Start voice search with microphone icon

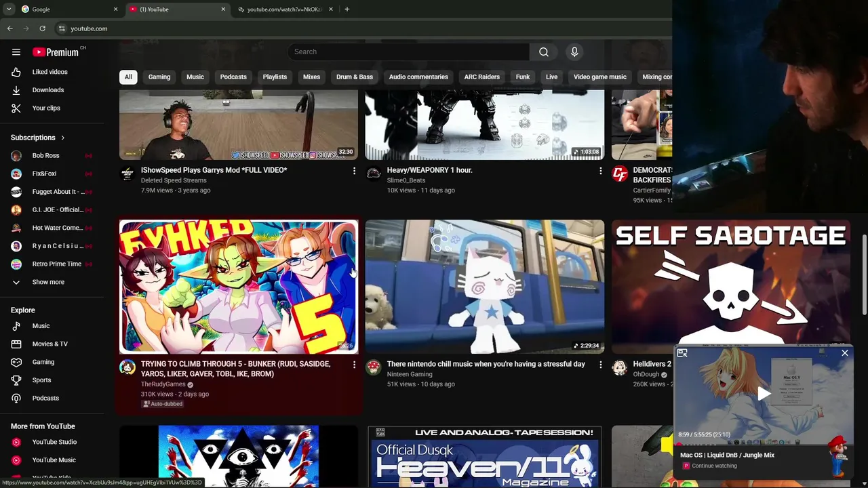pos(574,52)
